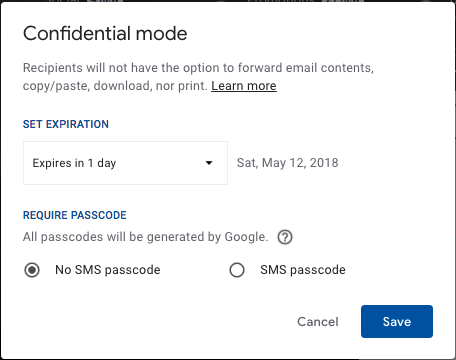Click the 'Recipients will not have the option' description
456x360 pixels.
tap(198, 68)
